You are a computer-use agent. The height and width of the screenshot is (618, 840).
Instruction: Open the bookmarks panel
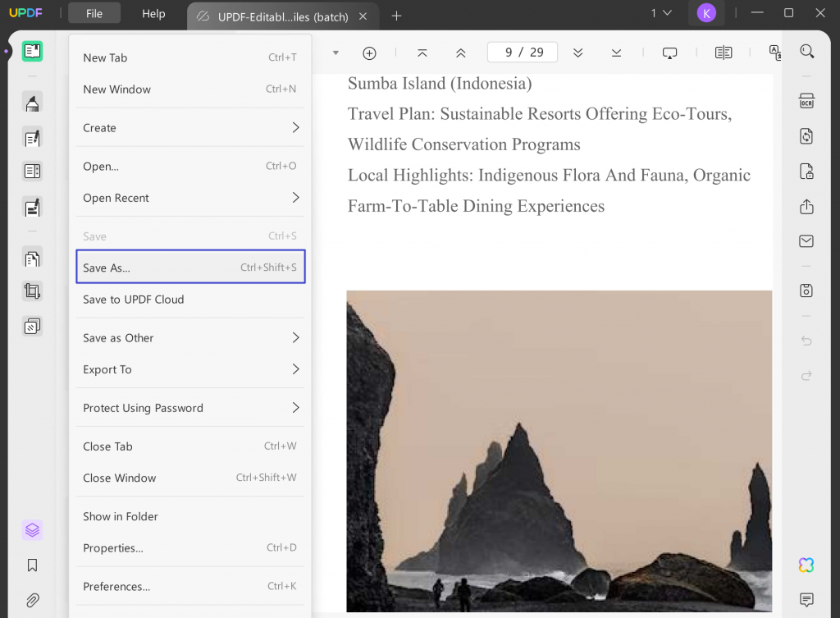point(32,565)
